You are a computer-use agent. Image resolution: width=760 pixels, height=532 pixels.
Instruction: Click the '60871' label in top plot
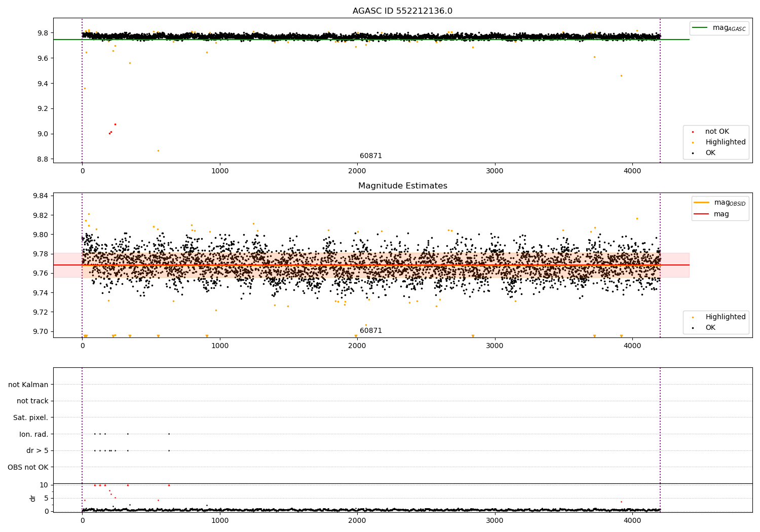coord(371,156)
